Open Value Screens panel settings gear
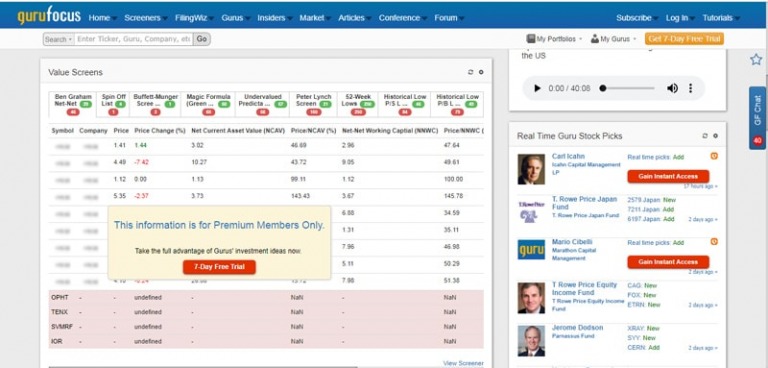The image size is (768, 368). [481, 72]
